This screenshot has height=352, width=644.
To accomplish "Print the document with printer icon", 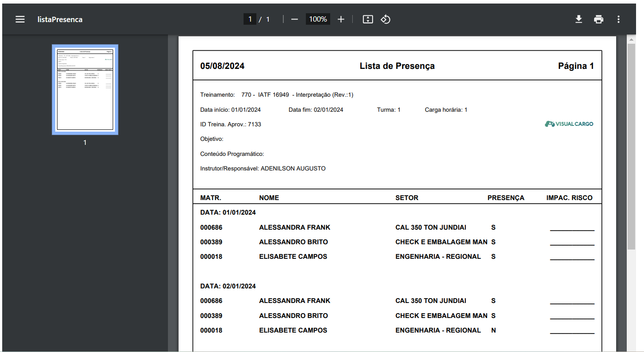I will click(x=598, y=19).
